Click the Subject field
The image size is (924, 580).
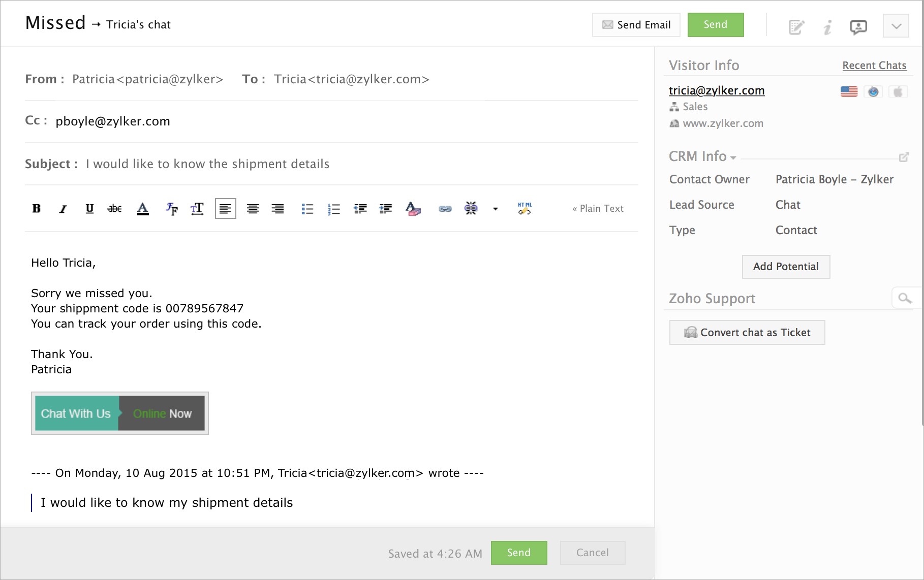(331, 164)
